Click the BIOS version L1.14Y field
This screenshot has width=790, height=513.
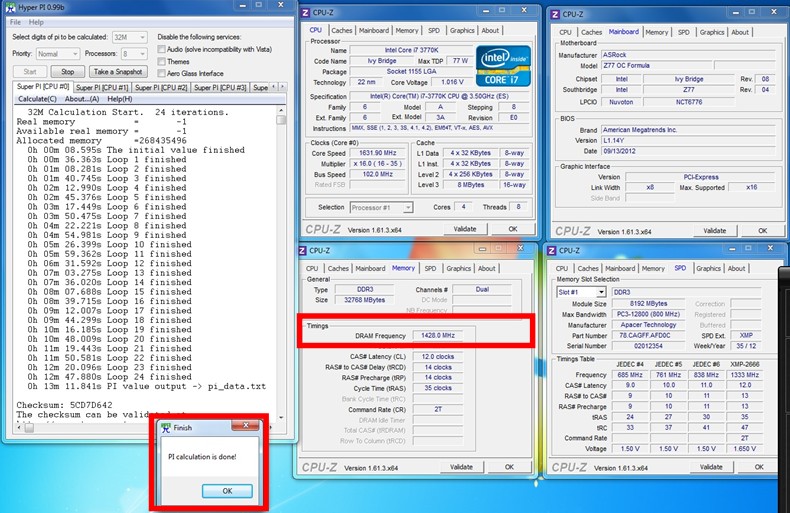[x=688, y=141]
